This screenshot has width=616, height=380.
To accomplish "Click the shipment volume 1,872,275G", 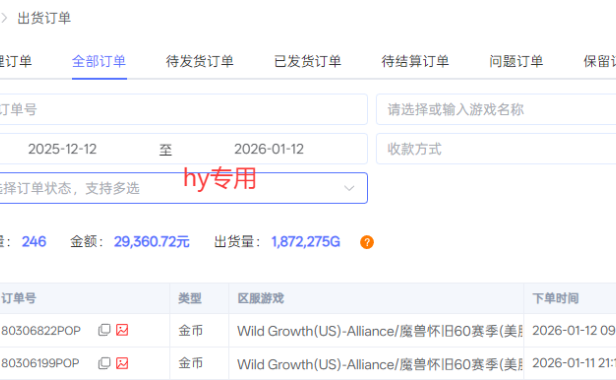I will [x=306, y=241].
